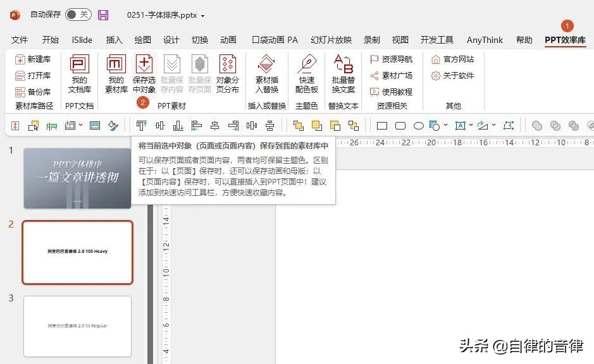The width and height of the screenshot is (594, 364).
Task: Switch to the 动画 ribbon tab
Action: click(228, 39)
